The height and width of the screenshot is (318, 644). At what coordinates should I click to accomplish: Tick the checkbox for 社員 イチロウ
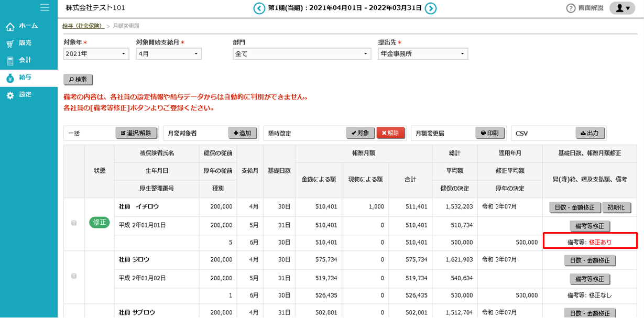pyautogui.click(x=74, y=223)
